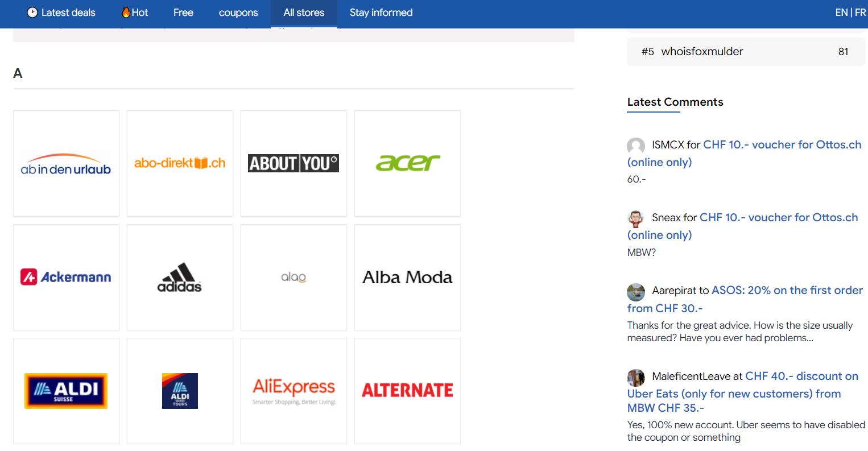Click the Latest Comments heading

tap(675, 102)
